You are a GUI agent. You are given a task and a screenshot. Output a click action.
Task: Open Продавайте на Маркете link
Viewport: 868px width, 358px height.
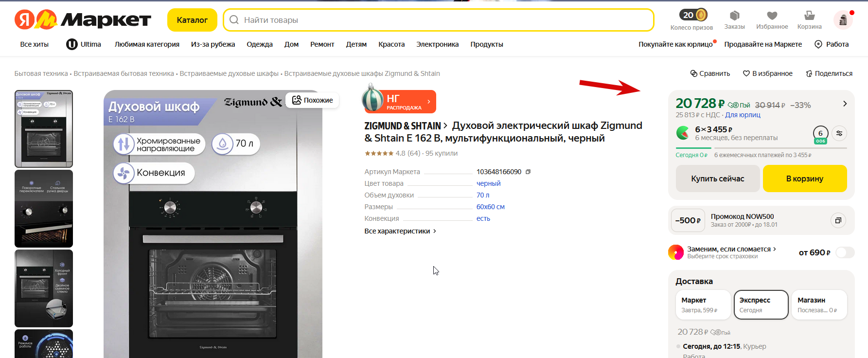763,44
